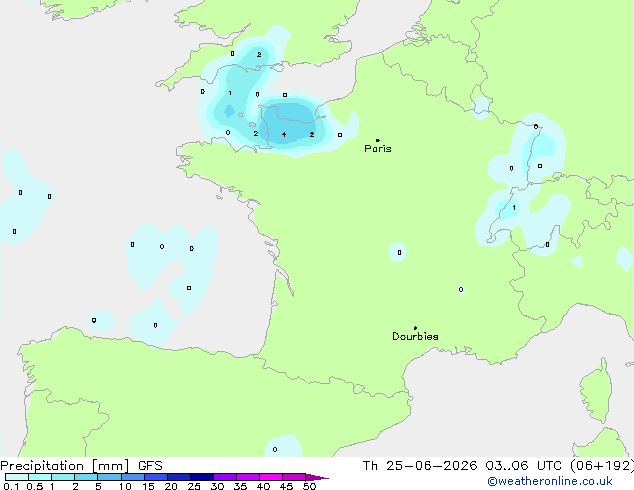Image resolution: width=634 pixels, height=490 pixels.
Task: Select the 'Precipitation [mm] GFS' title
Action: click(x=81, y=466)
